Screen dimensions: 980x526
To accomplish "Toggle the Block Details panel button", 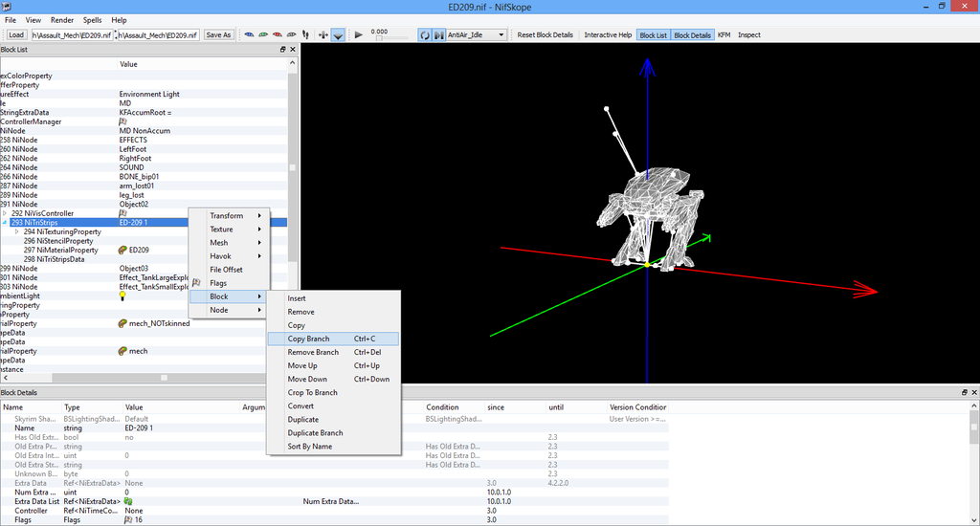I will tap(692, 35).
